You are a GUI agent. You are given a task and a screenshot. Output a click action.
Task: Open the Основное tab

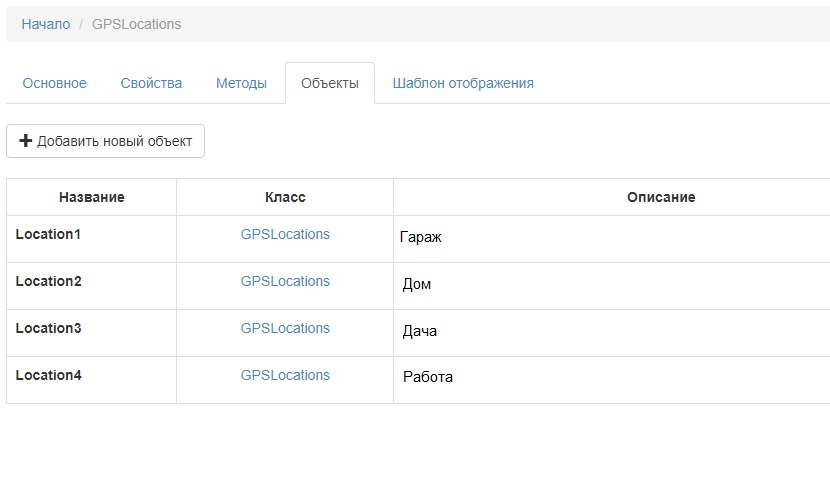tap(55, 83)
